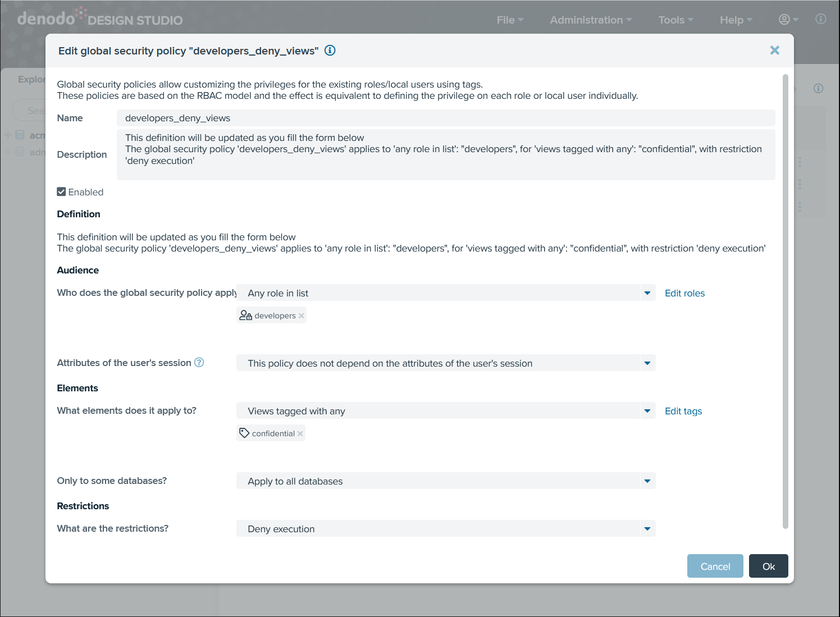
Task: Close the edit global security policy dialog
Action: [x=775, y=51]
